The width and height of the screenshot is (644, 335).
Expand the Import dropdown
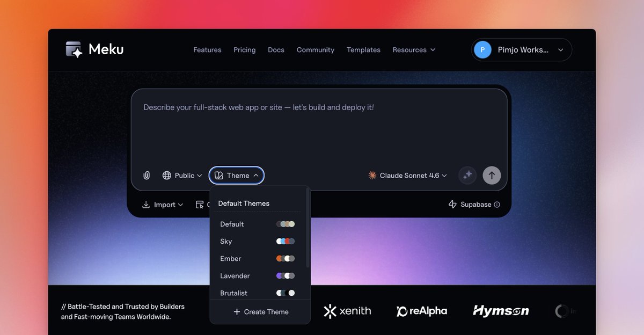click(163, 205)
